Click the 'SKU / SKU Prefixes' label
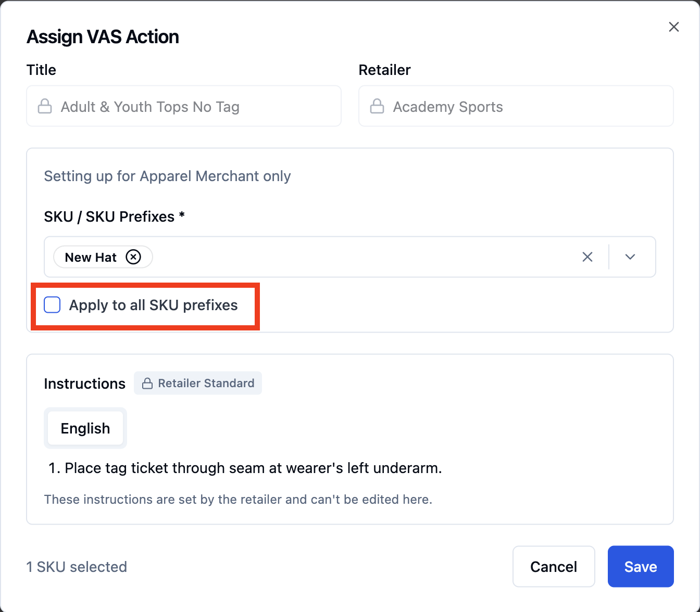Viewport: 700px width, 612px height. coord(115,216)
